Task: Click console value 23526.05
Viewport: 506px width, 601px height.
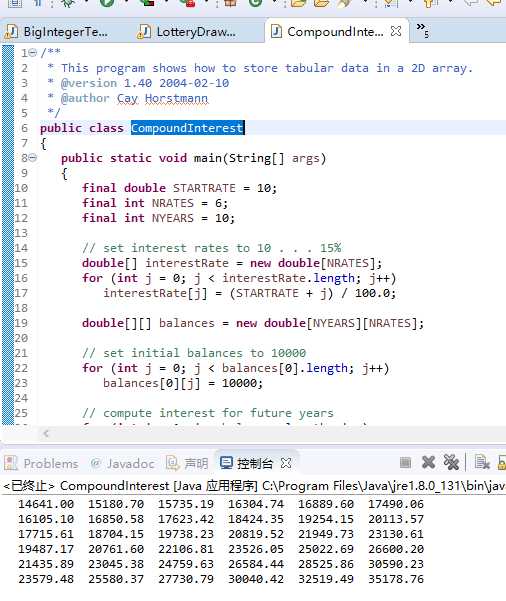Action: pos(256,549)
